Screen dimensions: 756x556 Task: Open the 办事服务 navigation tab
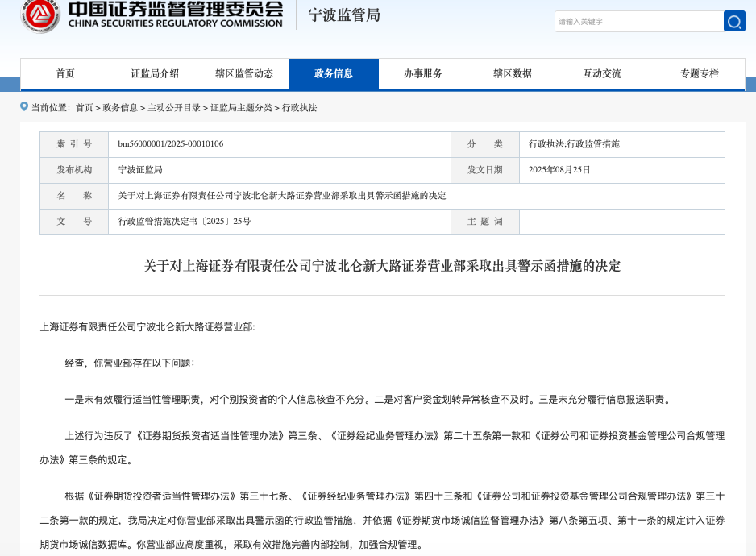423,74
